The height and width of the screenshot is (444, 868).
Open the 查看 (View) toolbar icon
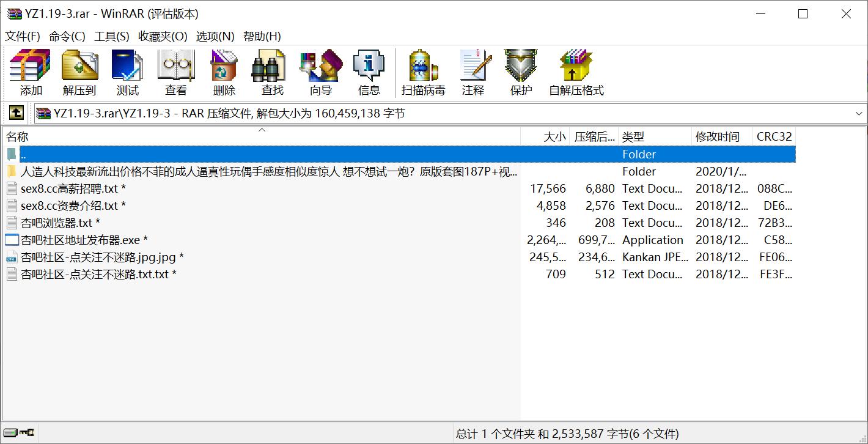(x=176, y=66)
